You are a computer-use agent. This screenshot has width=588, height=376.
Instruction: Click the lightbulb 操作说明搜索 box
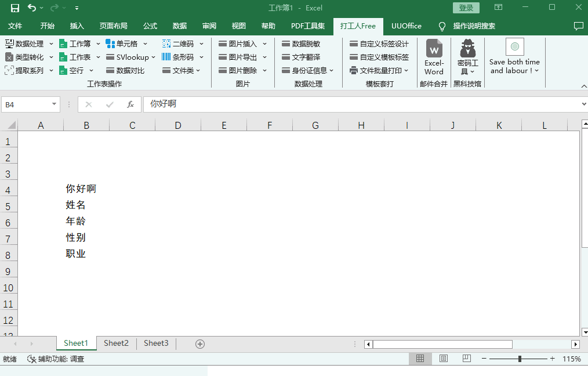(x=467, y=26)
